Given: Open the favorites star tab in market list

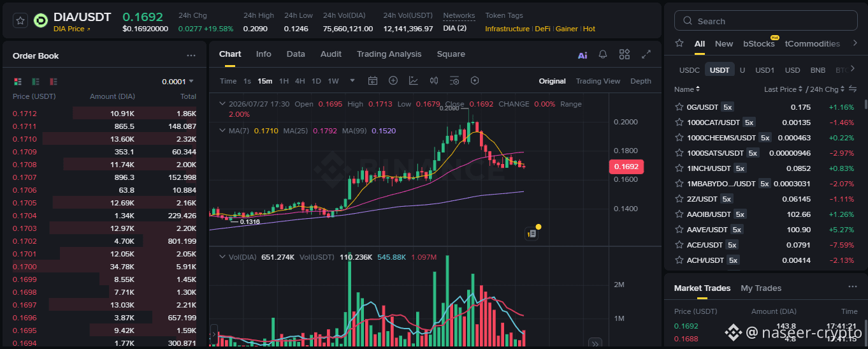Looking at the screenshot, I should [x=679, y=43].
